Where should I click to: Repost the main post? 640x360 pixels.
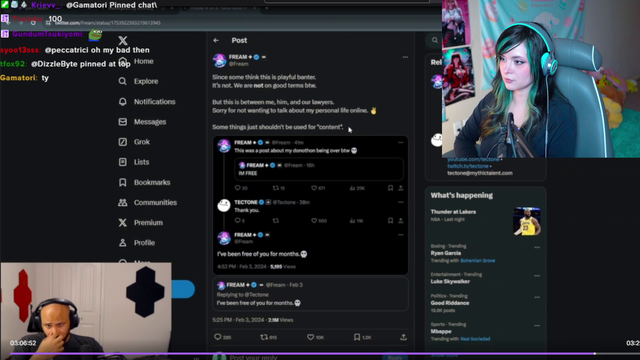click(x=264, y=337)
